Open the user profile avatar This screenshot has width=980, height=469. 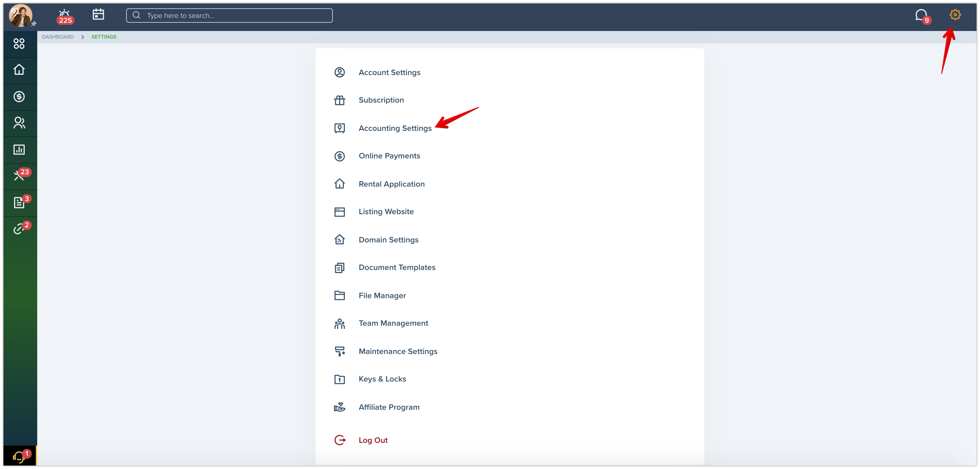21,15
